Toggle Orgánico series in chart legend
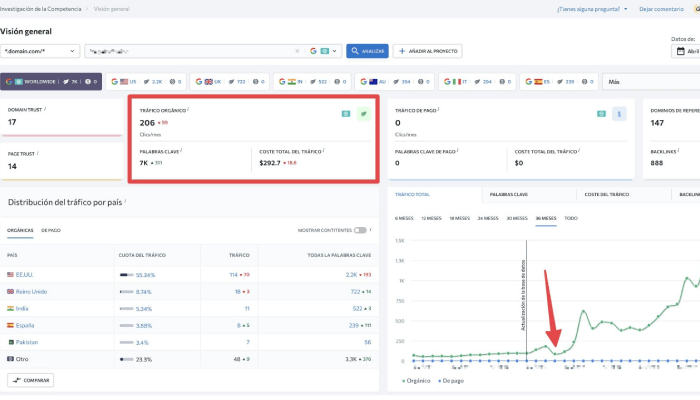 [416, 381]
